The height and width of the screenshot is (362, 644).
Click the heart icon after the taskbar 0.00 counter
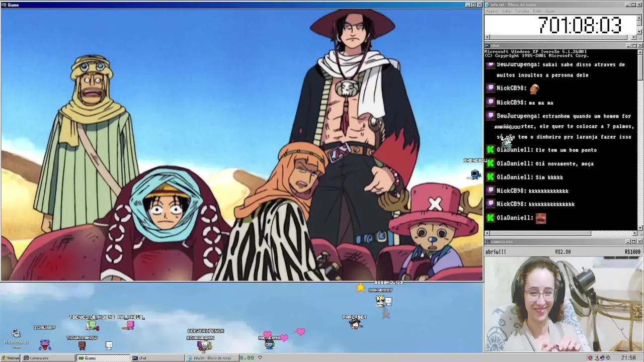click(x=260, y=358)
